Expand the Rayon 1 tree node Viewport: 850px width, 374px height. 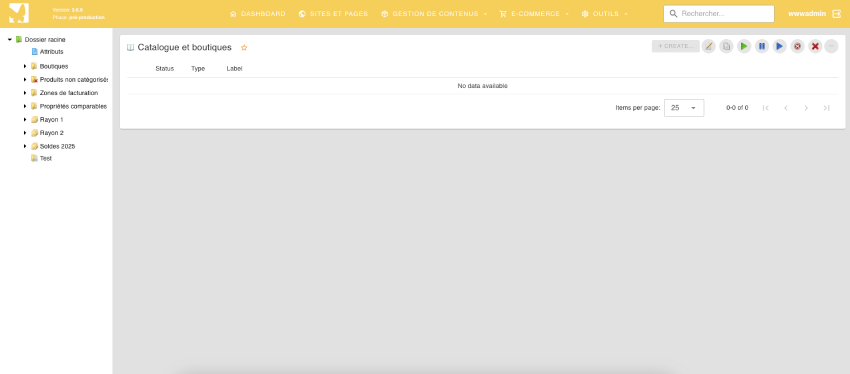point(25,119)
